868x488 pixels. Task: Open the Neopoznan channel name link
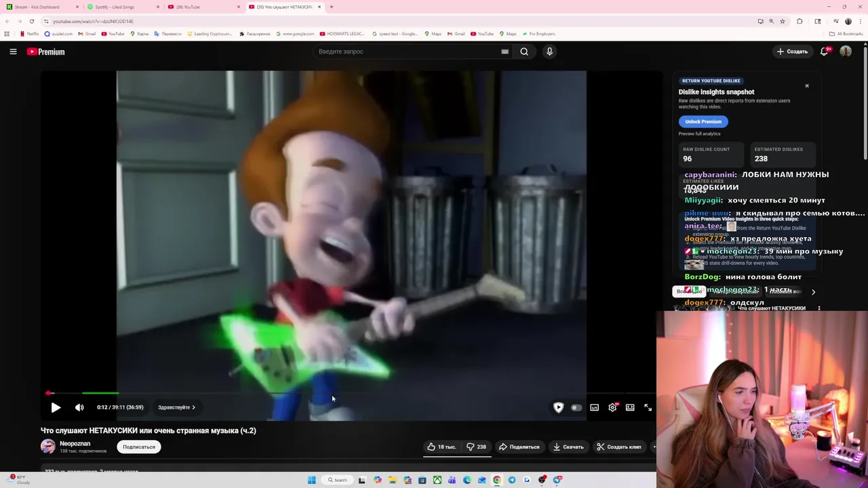[75, 443]
